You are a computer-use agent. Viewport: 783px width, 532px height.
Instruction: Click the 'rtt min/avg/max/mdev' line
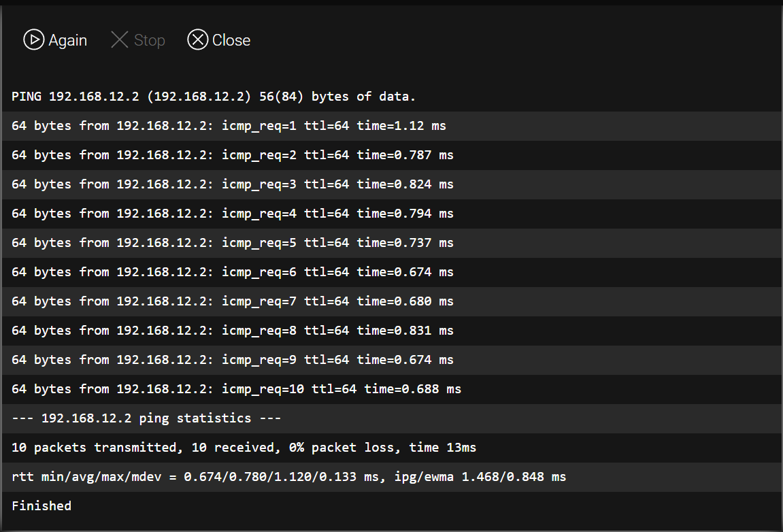coord(393,476)
